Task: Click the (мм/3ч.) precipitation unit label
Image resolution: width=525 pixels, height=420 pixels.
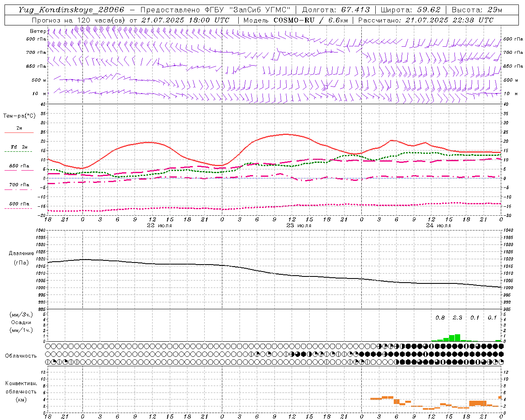Action: pos(21,315)
